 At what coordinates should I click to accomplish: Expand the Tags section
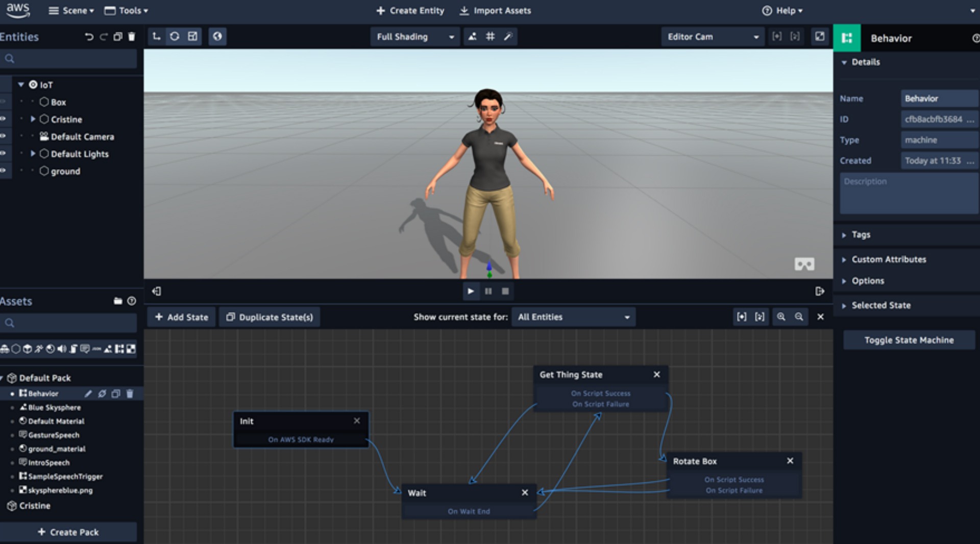[x=844, y=235]
